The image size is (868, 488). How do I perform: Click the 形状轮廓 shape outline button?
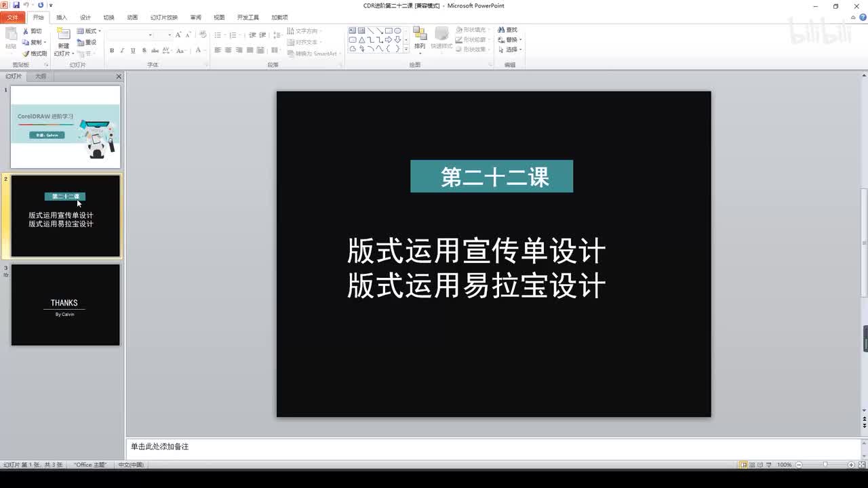[472, 40]
